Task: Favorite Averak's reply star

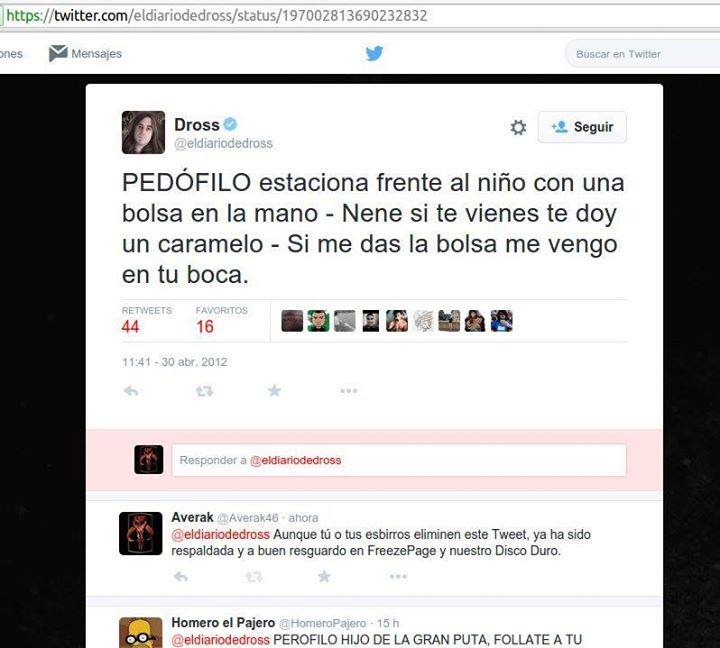Action: [x=324, y=576]
